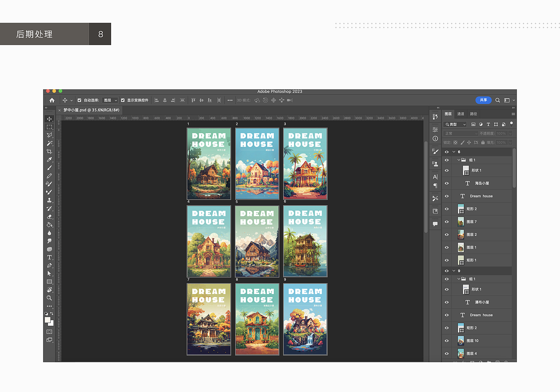Collapse artboard 6 in layers panel
This screenshot has height=392, width=560.
454,152
